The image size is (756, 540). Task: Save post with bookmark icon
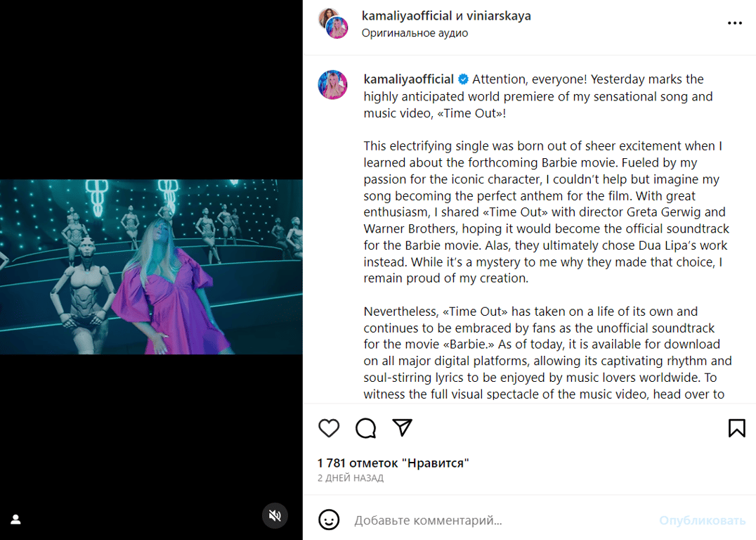(736, 428)
